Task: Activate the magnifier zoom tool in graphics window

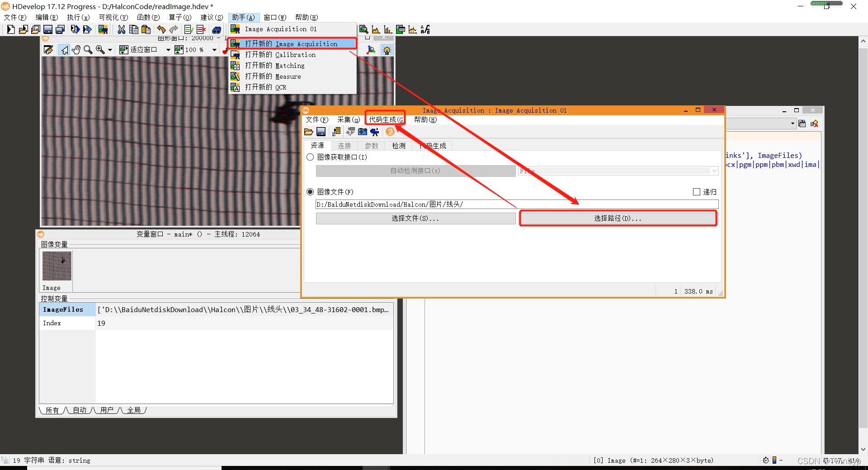Action: coord(89,50)
